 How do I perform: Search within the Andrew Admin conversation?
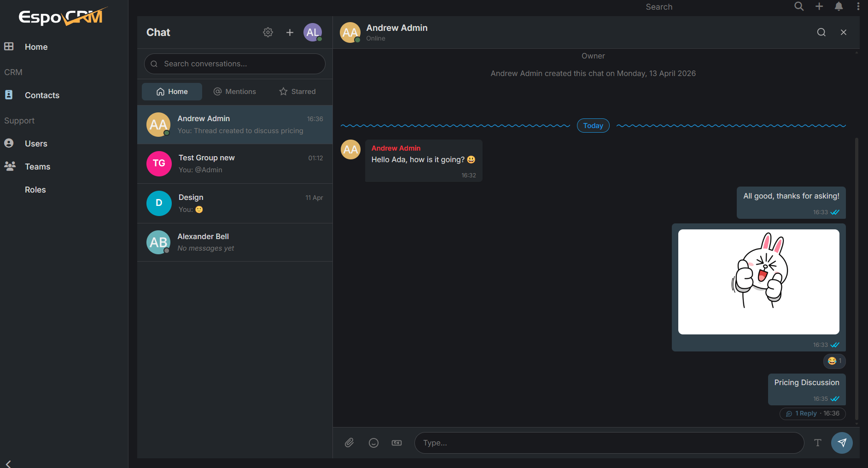pos(821,32)
